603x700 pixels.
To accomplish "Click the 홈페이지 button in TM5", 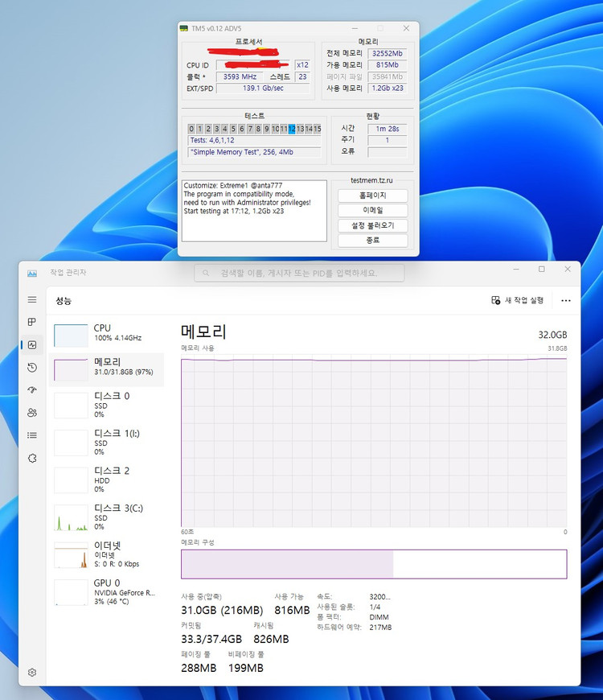I will [373, 196].
